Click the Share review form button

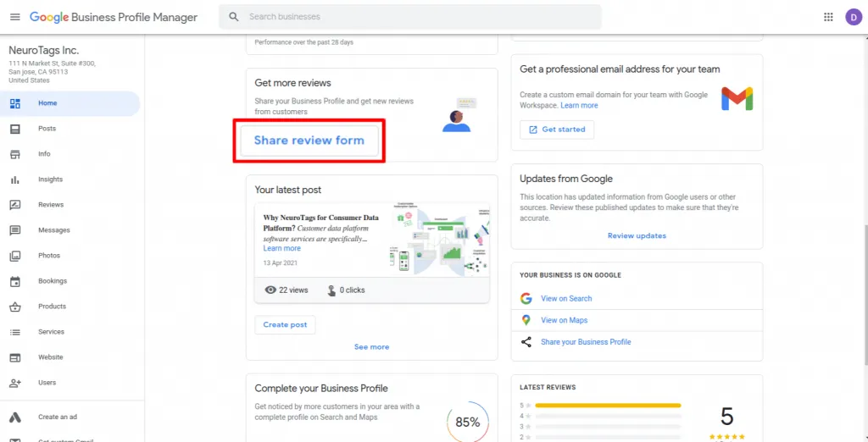[x=309, y=141]
